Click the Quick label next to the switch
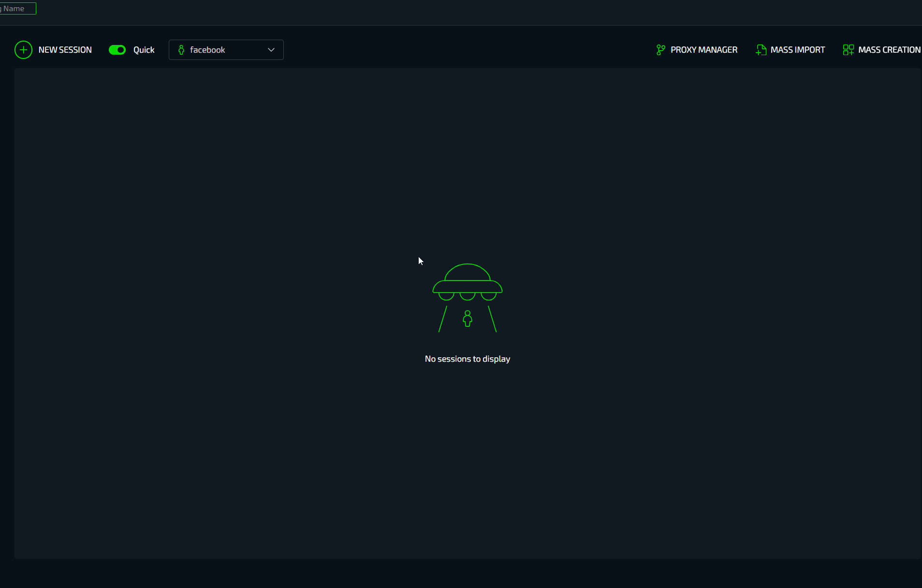 point(144,50)
